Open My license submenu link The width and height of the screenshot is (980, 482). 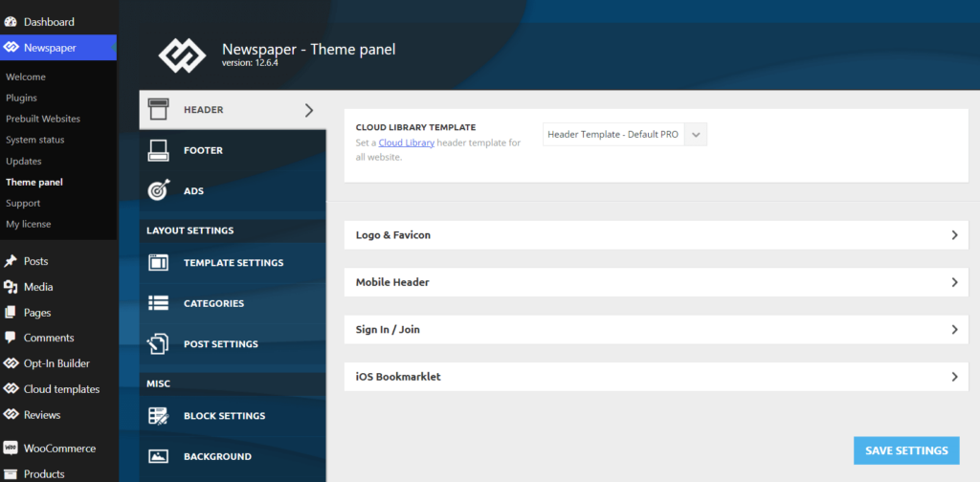point(28,224)
